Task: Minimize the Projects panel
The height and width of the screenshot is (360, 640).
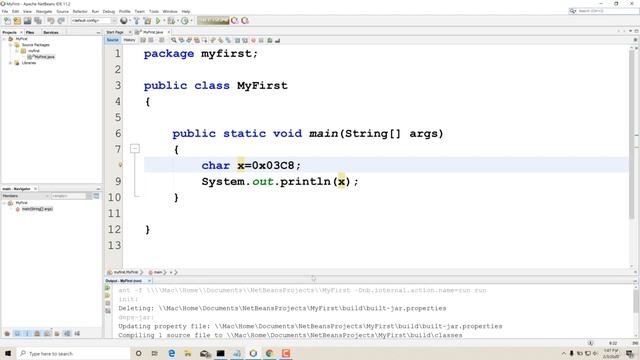Action: click(98, 32)
